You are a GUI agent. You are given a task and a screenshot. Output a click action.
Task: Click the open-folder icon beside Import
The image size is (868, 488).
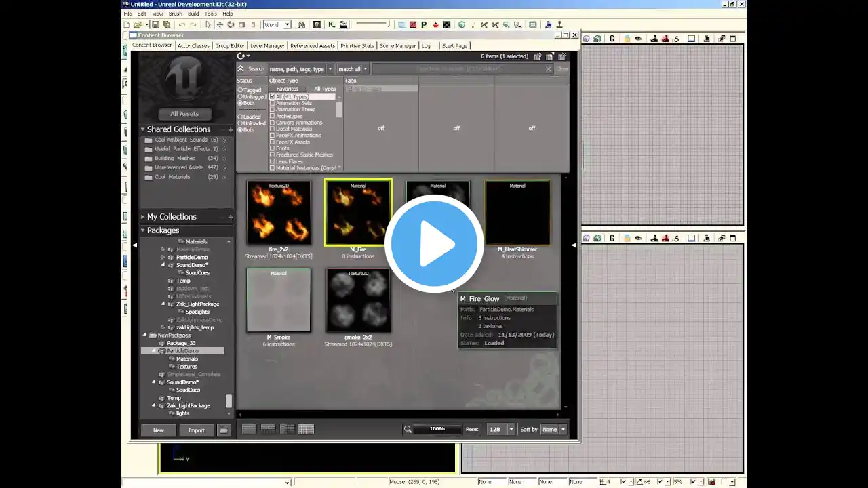pos(224,430)
